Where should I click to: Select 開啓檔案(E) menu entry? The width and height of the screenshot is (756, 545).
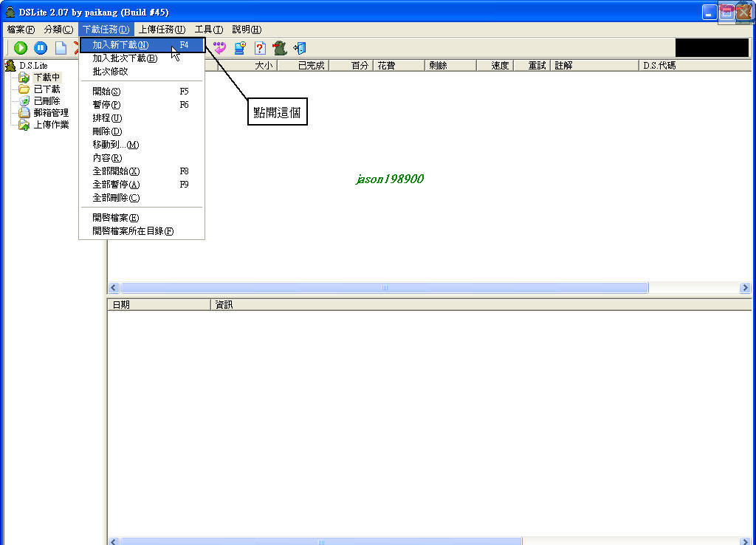tap(142, 218)
